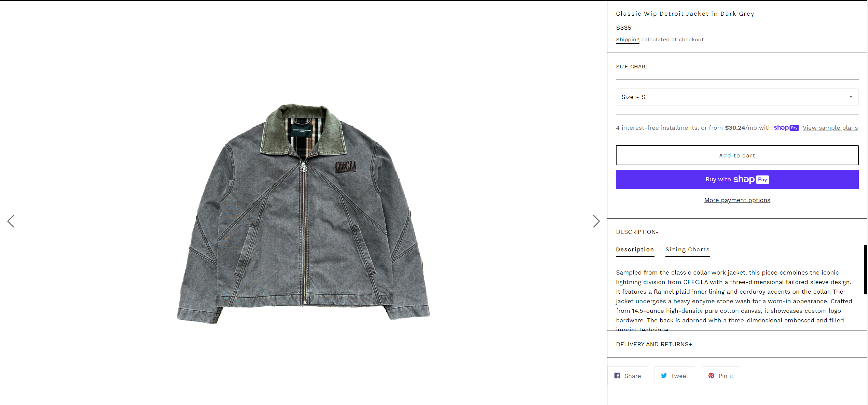Add the jacket to cart
This screenshot has height=405, width=868.
point(737,155)
